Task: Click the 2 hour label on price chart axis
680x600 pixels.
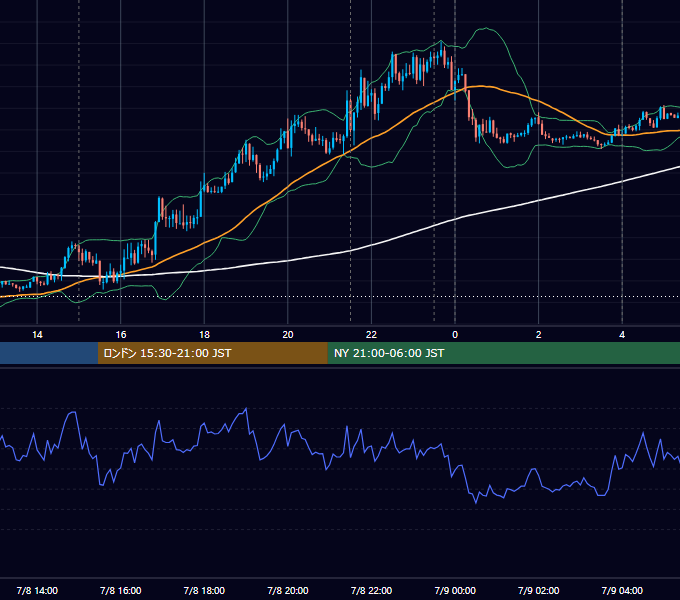Action: (x=539, y=335)
